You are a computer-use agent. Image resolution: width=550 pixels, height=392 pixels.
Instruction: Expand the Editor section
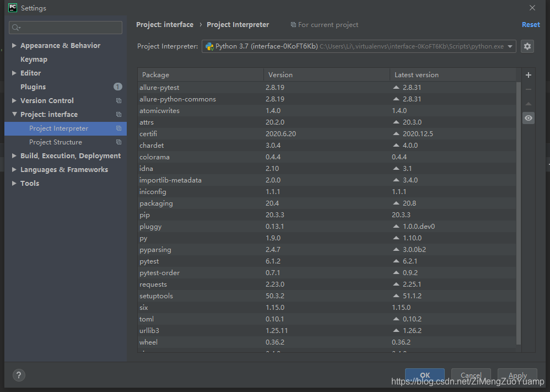coord(14,73)
